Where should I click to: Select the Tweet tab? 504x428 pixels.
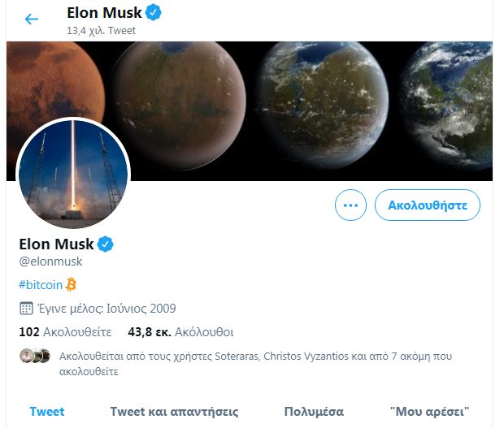[47, 411]
